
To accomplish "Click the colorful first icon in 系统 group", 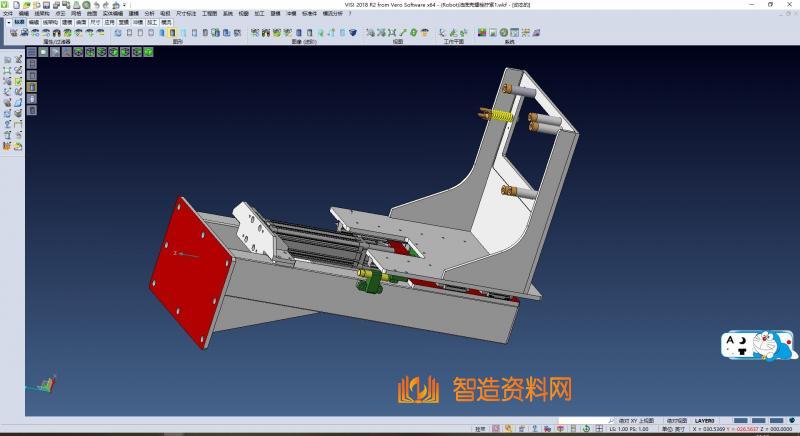I will point(481,33).
